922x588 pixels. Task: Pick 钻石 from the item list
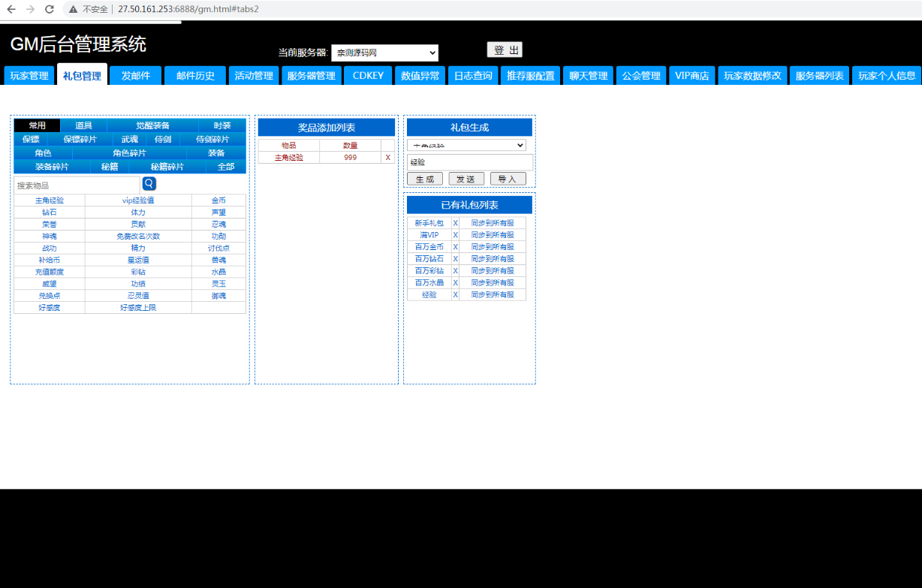tap(50, 213)
